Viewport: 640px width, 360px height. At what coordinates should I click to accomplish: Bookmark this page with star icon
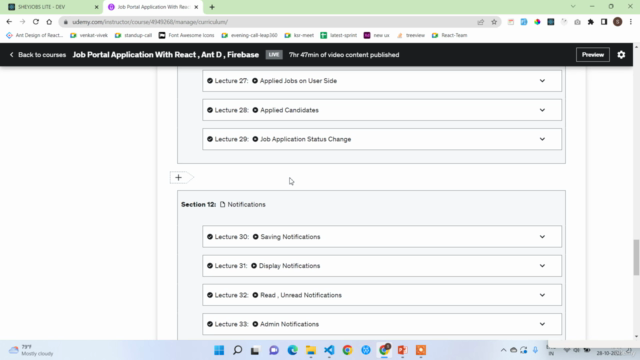tap(494, 22)
